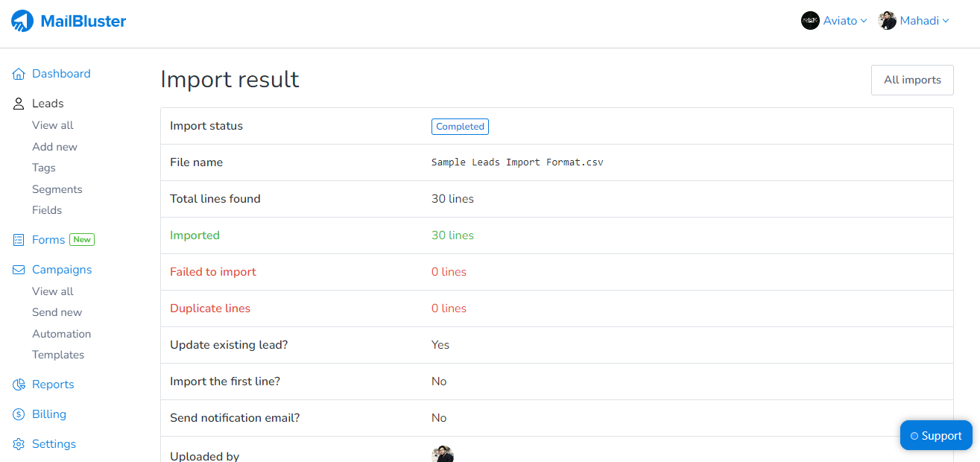980x462 pixels.
Task: Click the Automation link
Action: 61,333
